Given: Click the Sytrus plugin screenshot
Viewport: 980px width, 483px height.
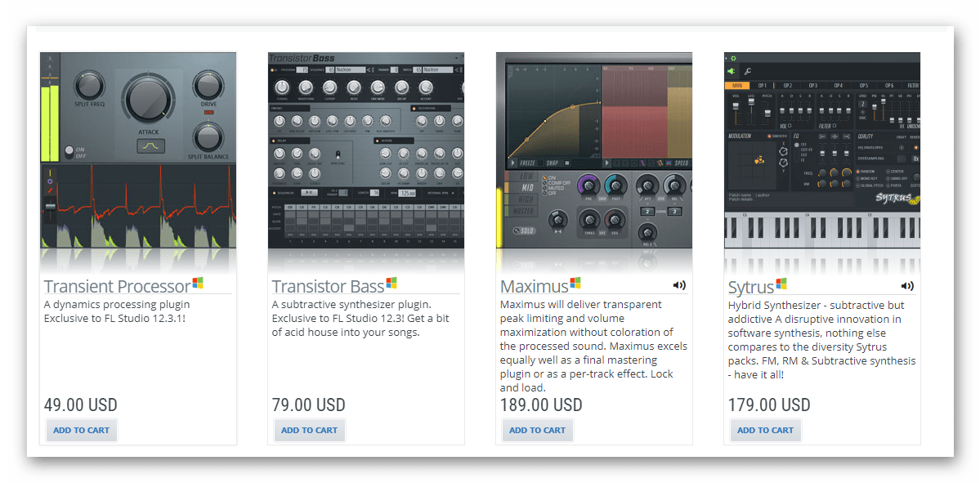Looking at the screenshot, I should coord(822,150).
